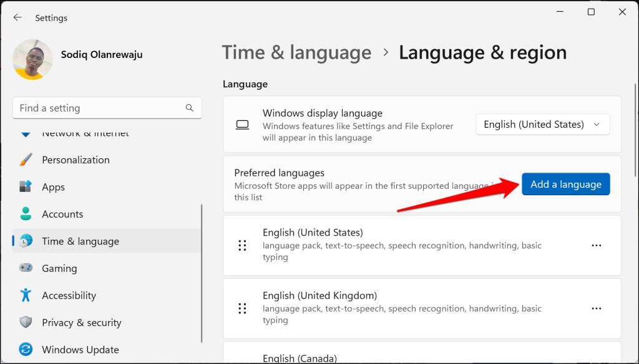639x364 pixels.
Task: Select the English (United States) language entry
Action: [422, 246]
